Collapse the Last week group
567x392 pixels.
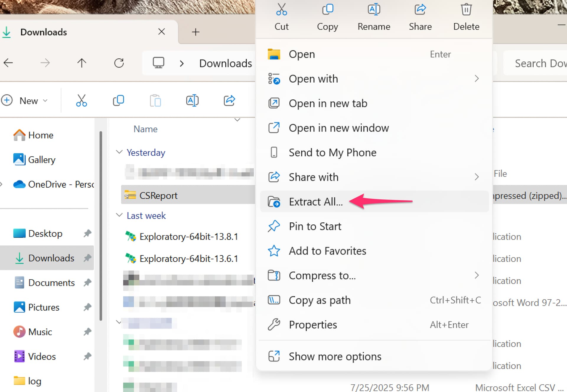point(119,215)
